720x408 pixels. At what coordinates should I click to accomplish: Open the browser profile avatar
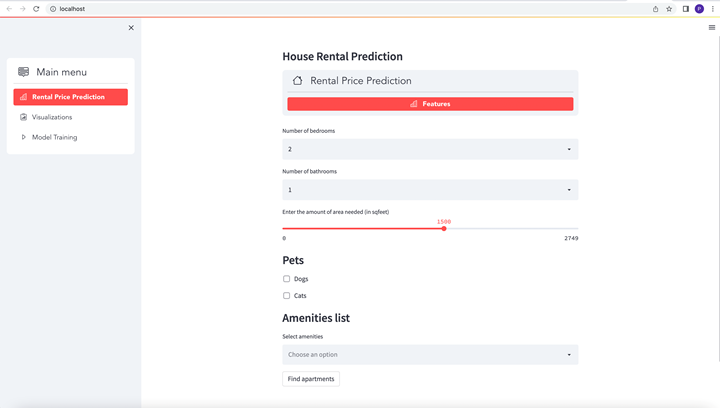coord(699,8)
